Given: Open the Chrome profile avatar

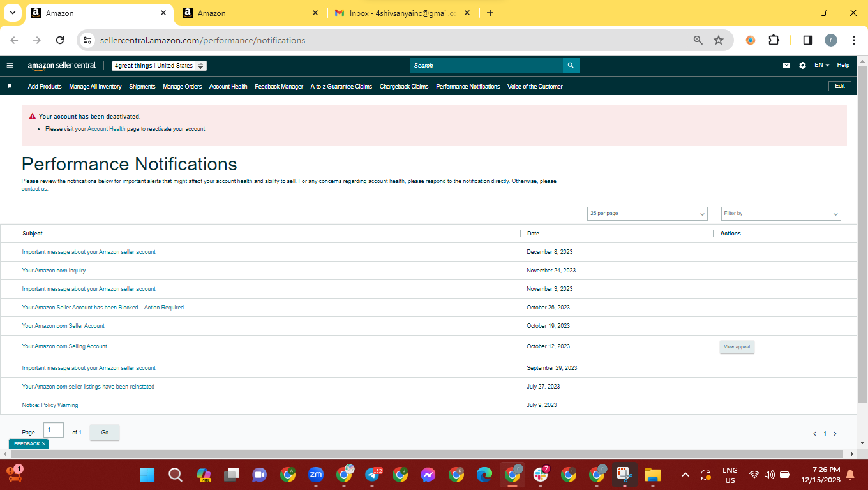Looking at the screenshot, I should (x=830, y=40).
